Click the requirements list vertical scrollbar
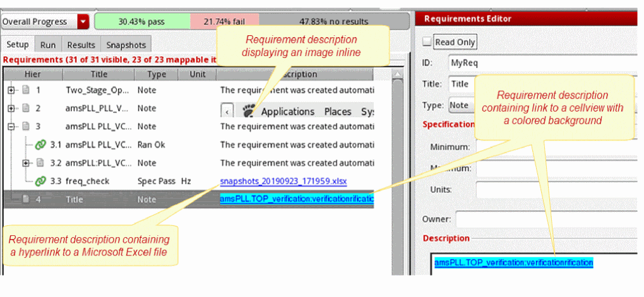Screen dimensions: 644x297 coord(397,177)
